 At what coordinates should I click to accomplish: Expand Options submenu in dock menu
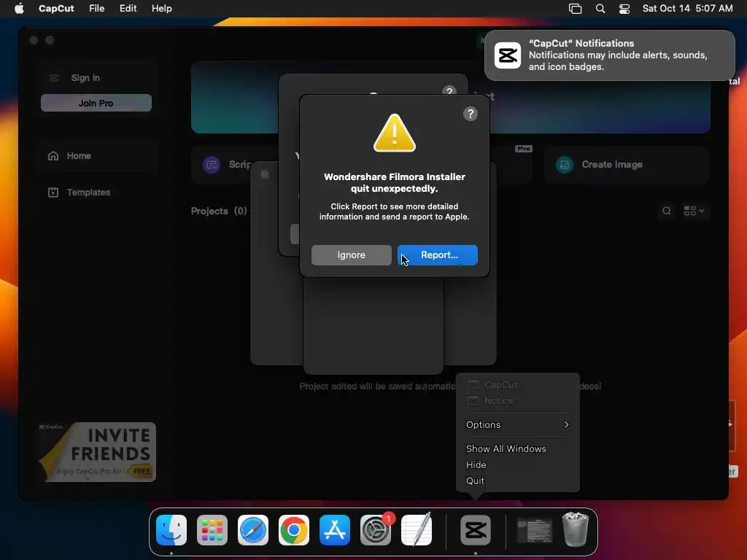(x=518, y=425)
